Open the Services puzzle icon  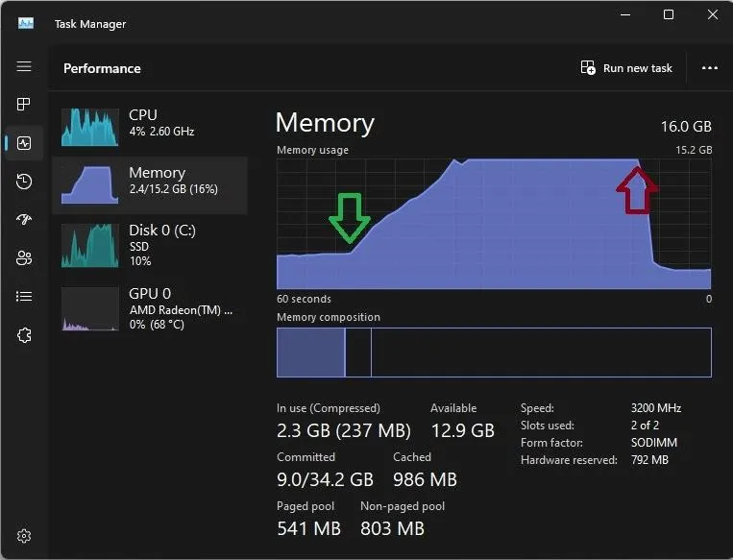(x=24, y=335)
